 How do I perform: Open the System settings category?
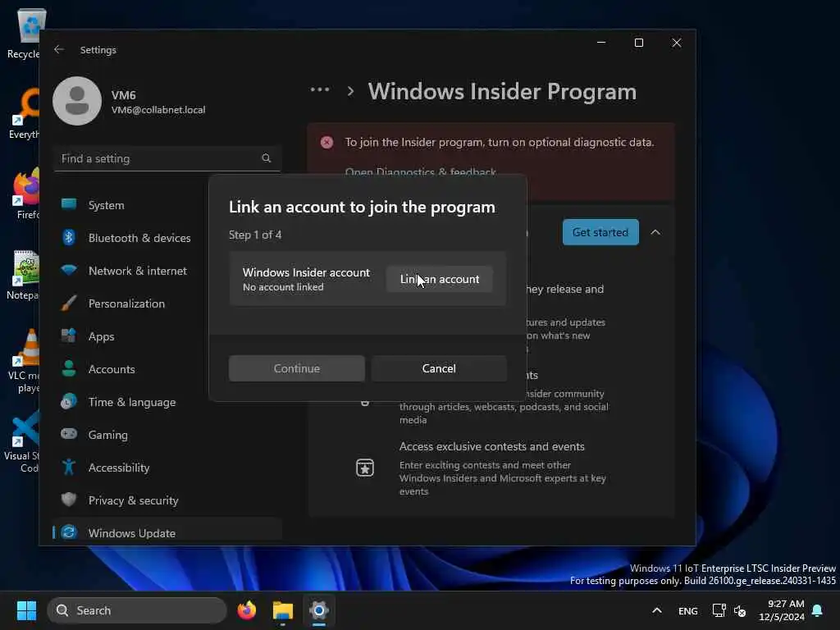[x=167, y=205]
